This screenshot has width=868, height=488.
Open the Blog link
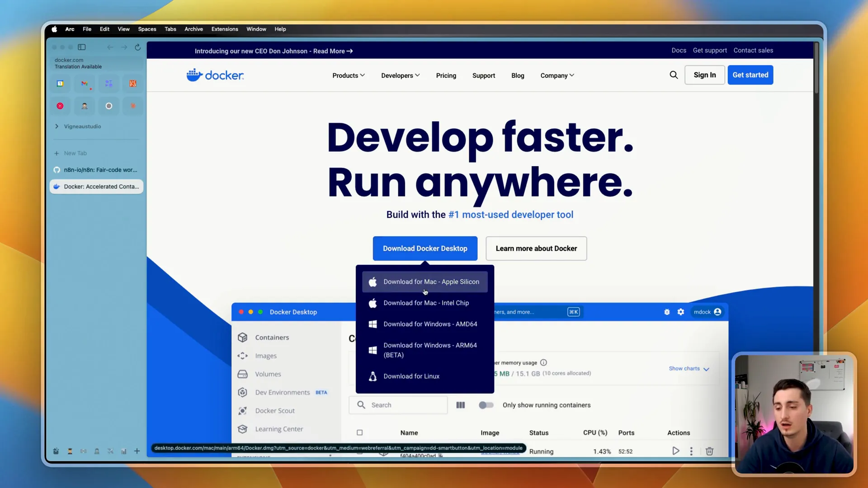coord(518,75)
